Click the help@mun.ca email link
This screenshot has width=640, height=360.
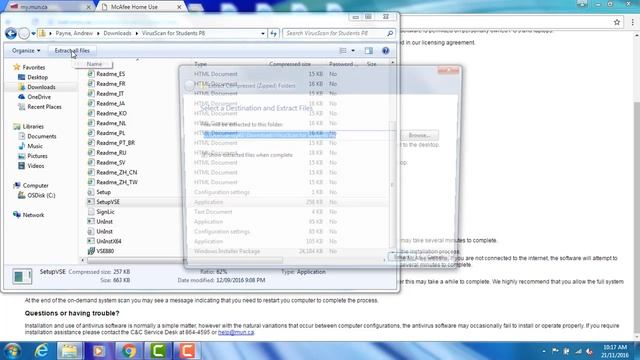point(236,332)
